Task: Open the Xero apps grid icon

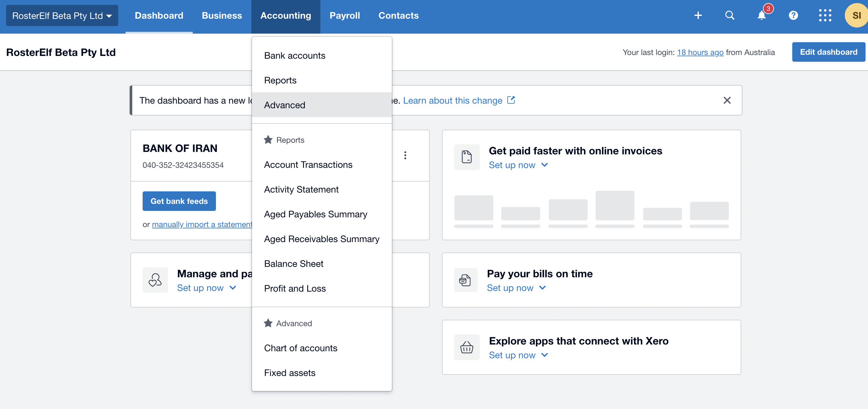Action: coord(825,15)
